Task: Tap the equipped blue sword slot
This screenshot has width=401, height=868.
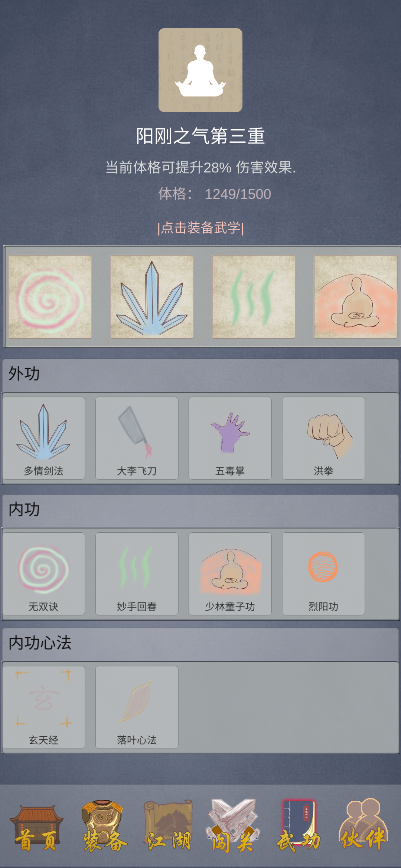Action: [152, 297]
